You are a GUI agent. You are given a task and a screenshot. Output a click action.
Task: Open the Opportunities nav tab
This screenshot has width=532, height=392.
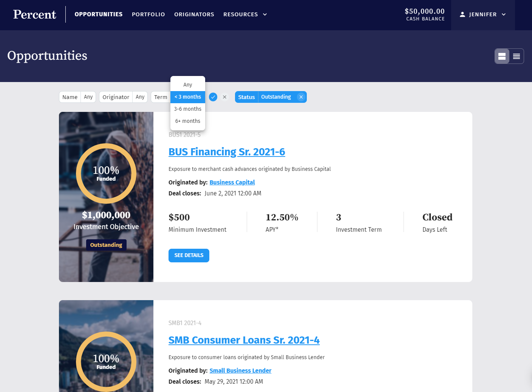point(99,14)
